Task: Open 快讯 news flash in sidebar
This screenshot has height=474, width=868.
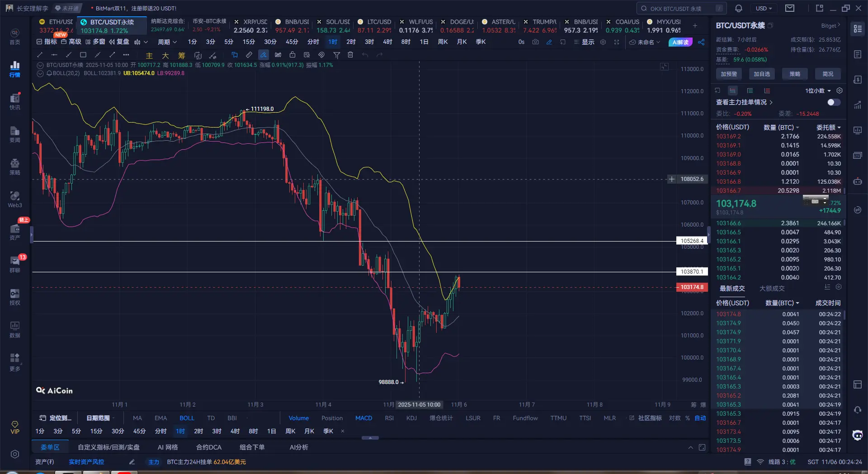Action: [15, 102]
